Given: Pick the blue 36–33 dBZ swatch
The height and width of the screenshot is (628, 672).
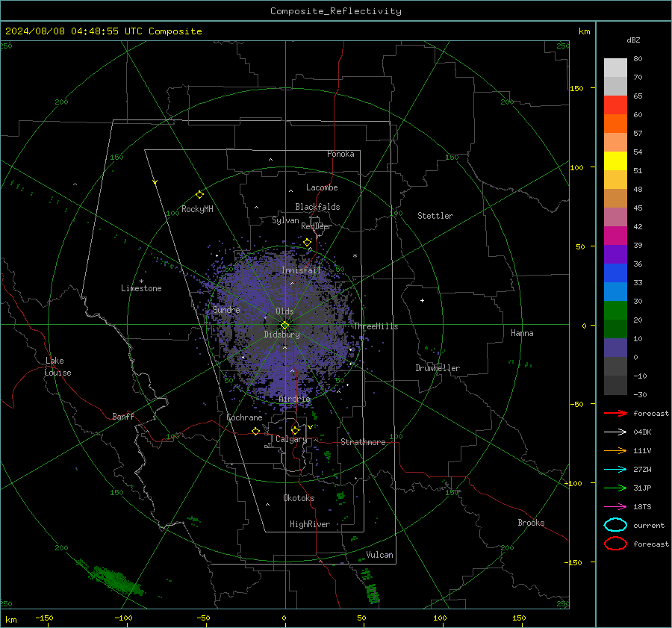Looking at the screenshot, I should (615, 273).
